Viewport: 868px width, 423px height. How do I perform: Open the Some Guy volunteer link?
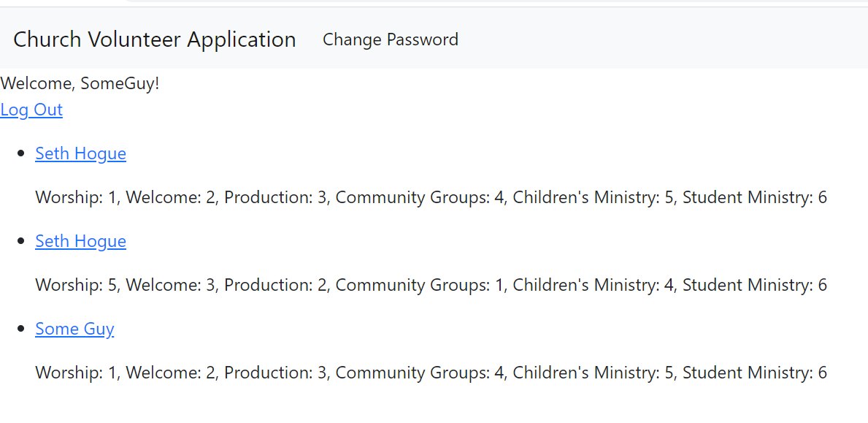74,329
